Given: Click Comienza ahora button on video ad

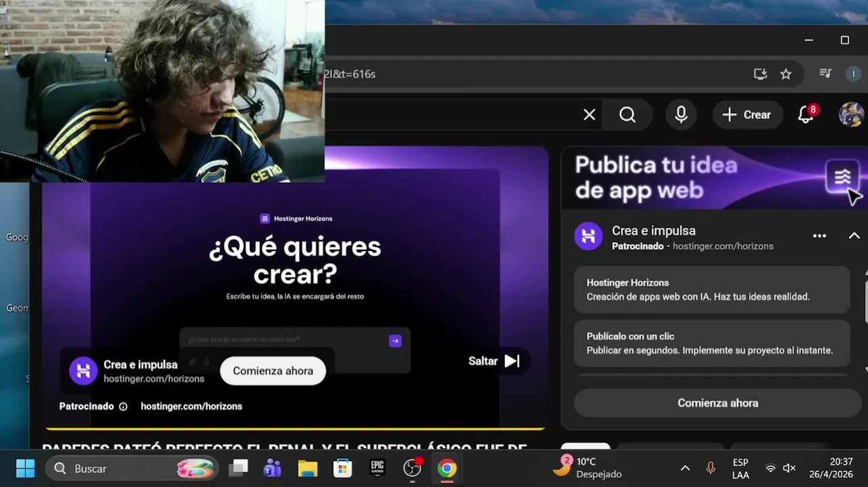Looking at the screenshot, I should [x=273, y=371].
